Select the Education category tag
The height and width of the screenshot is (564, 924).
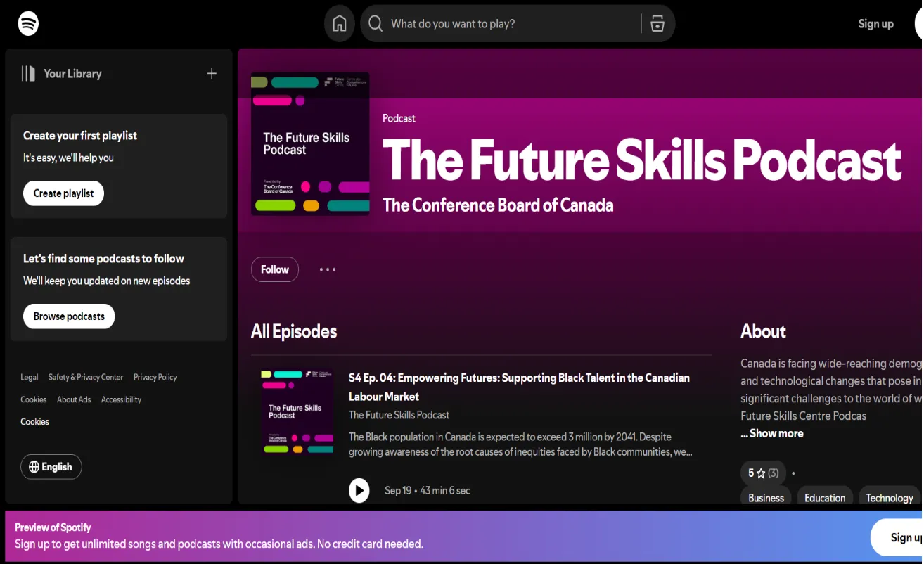(825, 497)
